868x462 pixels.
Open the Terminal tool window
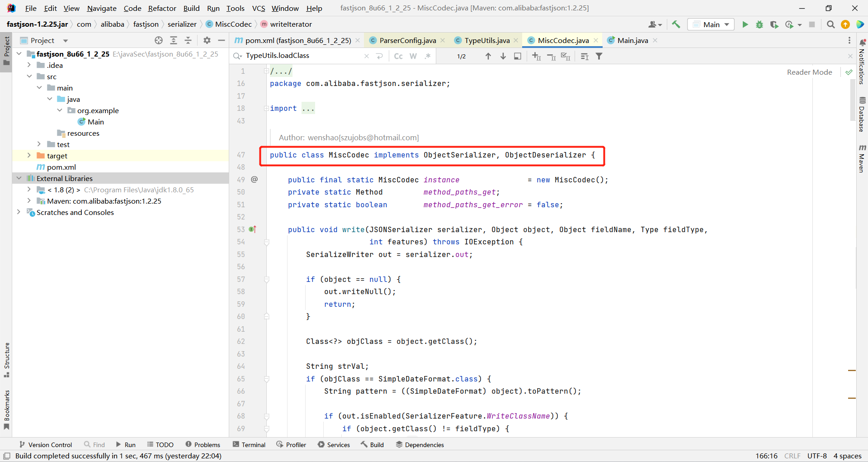coord(249,445)
